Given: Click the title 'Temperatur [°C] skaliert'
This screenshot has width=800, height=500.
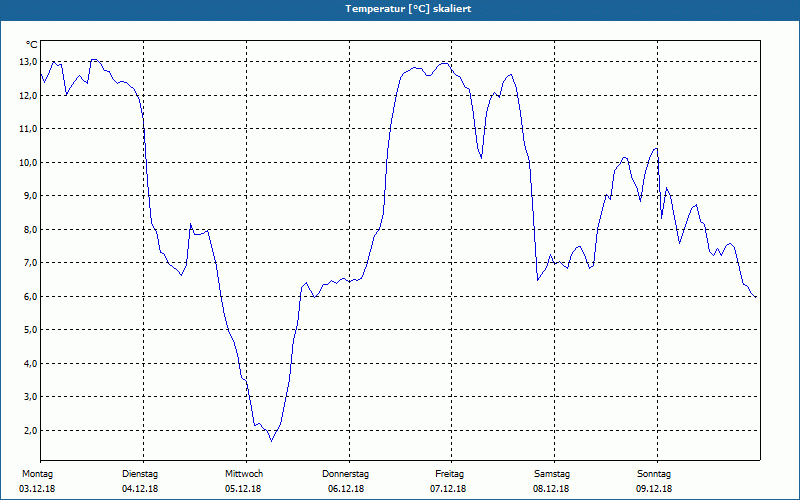Looking at the screenshot, I should (x=408, y=9).
